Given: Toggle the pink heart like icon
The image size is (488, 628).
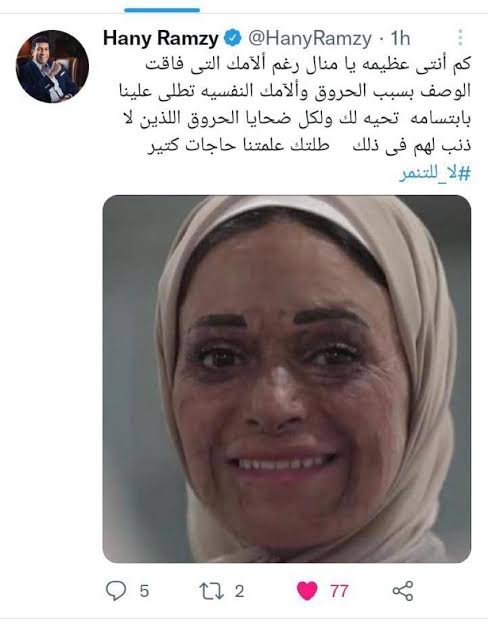Looking at the screenshot, I should click(x=307, y=591).
